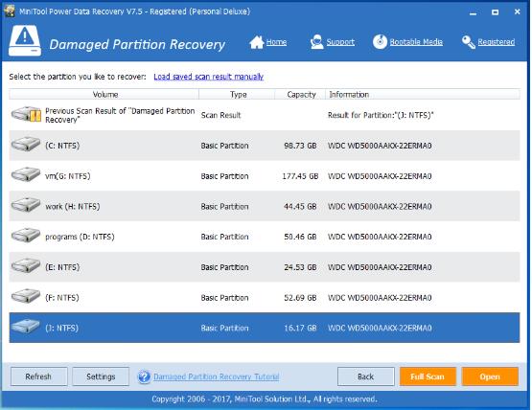The width and height of the screenshot is (532, 410).
Task: Click the Information column header
Action: click(x=423, y=94)
